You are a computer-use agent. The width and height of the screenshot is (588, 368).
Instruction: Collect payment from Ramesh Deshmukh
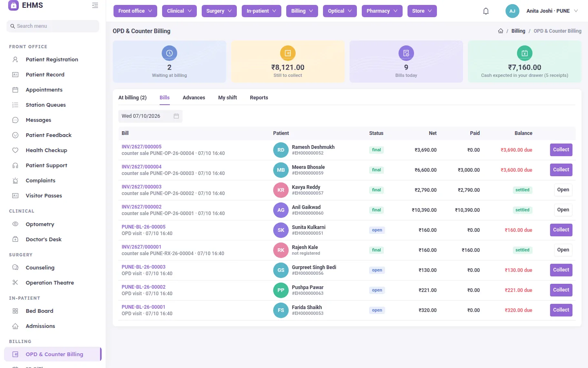coord(561,150)
